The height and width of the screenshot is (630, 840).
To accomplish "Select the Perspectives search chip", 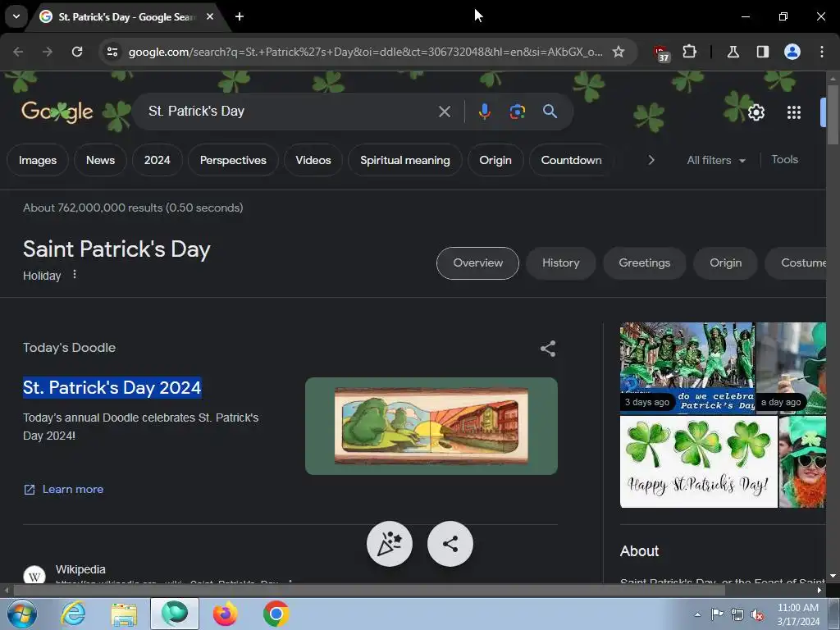I will [233, 160].
